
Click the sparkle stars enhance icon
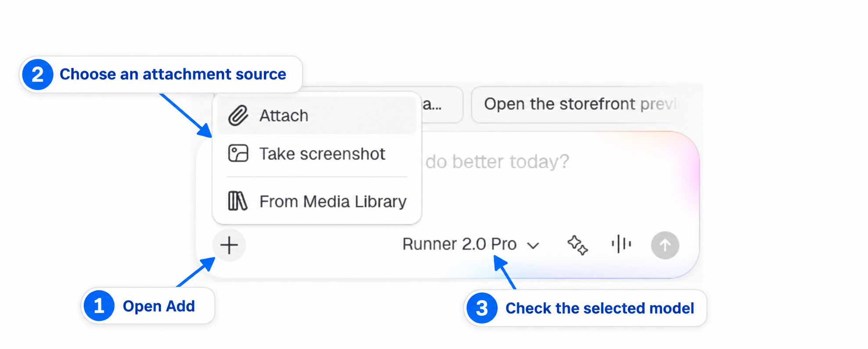click(x=577, y=245)
